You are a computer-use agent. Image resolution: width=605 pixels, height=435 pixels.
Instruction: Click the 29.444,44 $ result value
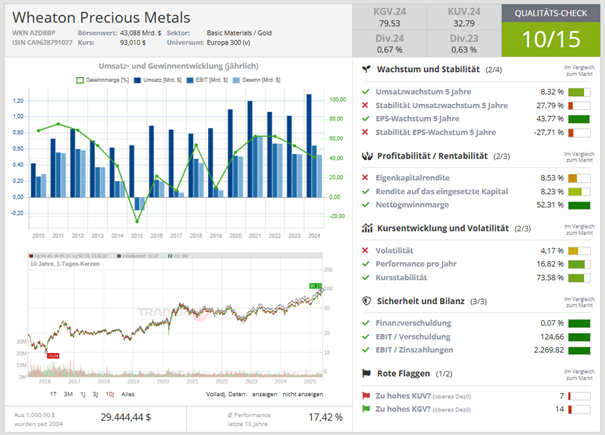tap(126, 417)
